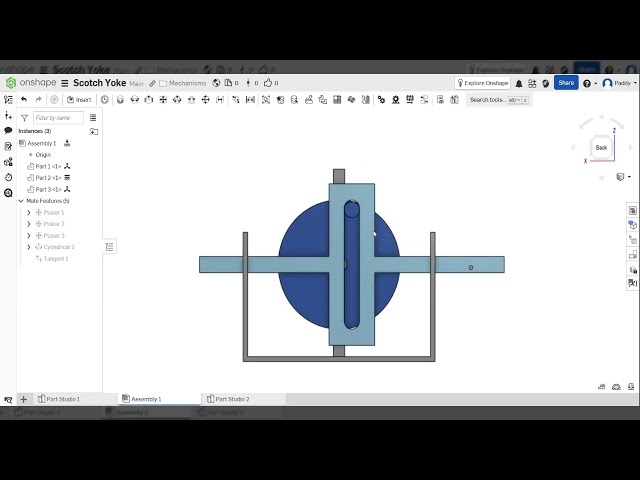Select Part 3 <1> in the instance list
The image size is (640, 480).
tap(48, 189)
